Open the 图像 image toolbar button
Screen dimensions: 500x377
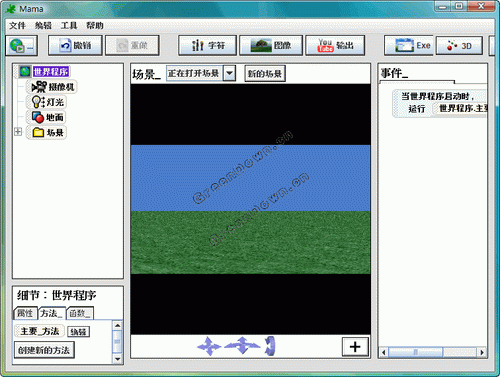coord(271,45)
